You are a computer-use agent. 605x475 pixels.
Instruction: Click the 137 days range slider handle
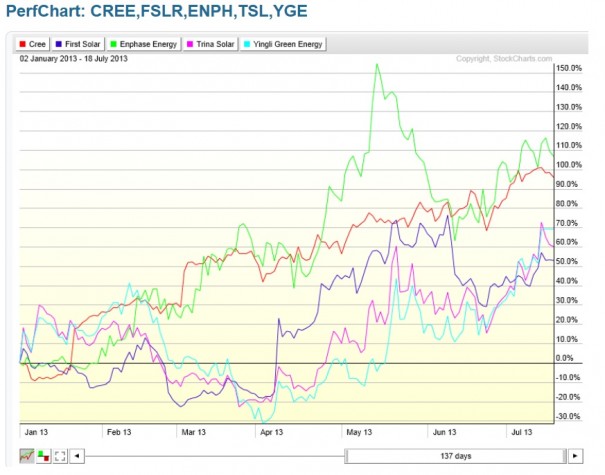pos(456,456)
